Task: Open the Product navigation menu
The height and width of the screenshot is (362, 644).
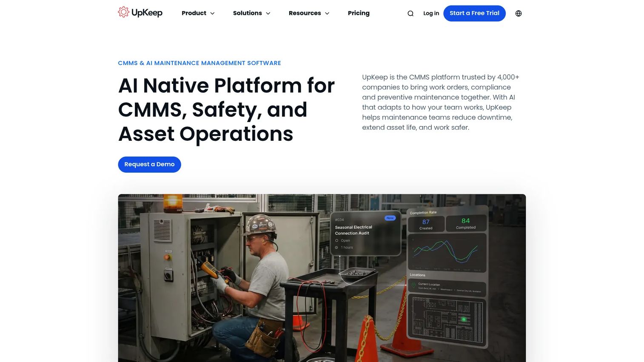Action: (x=194, y=13)
